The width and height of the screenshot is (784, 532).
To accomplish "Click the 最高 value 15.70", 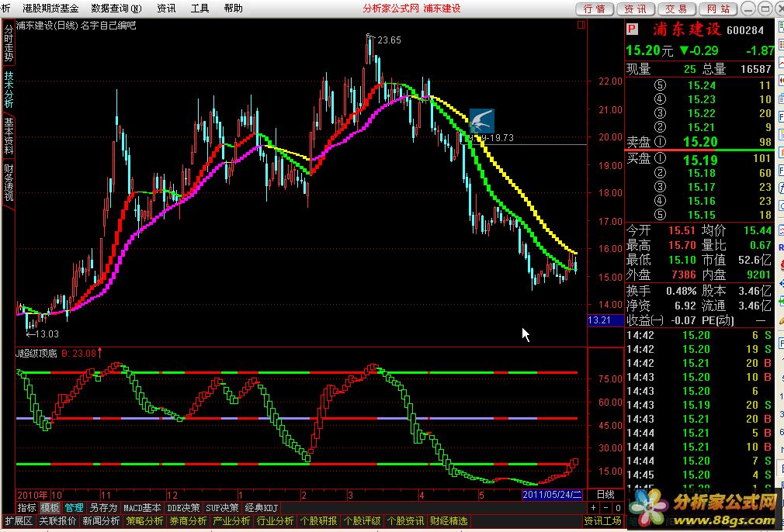I will click(682, 245).
